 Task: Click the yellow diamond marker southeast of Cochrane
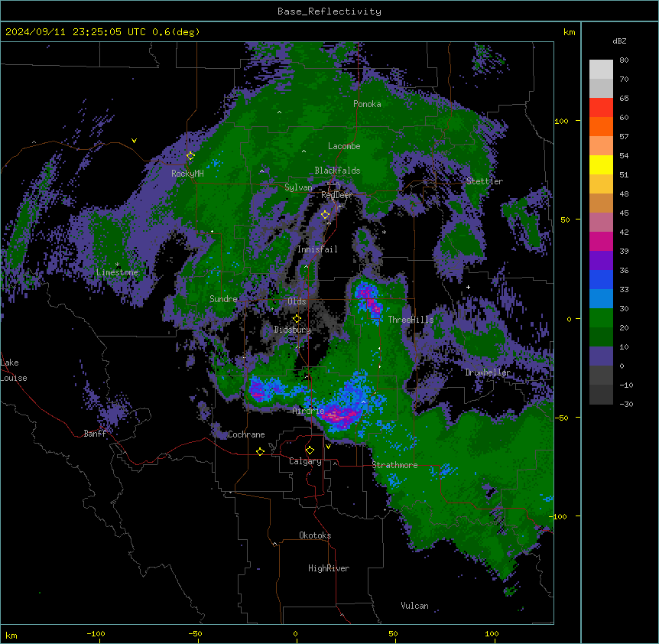point(260,451)
